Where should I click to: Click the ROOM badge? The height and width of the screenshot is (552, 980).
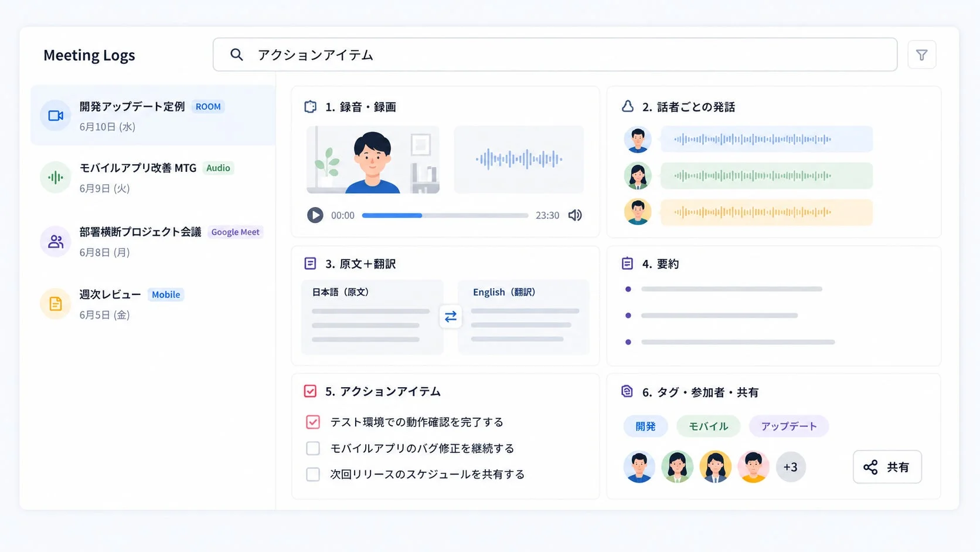tap(208, 107)
